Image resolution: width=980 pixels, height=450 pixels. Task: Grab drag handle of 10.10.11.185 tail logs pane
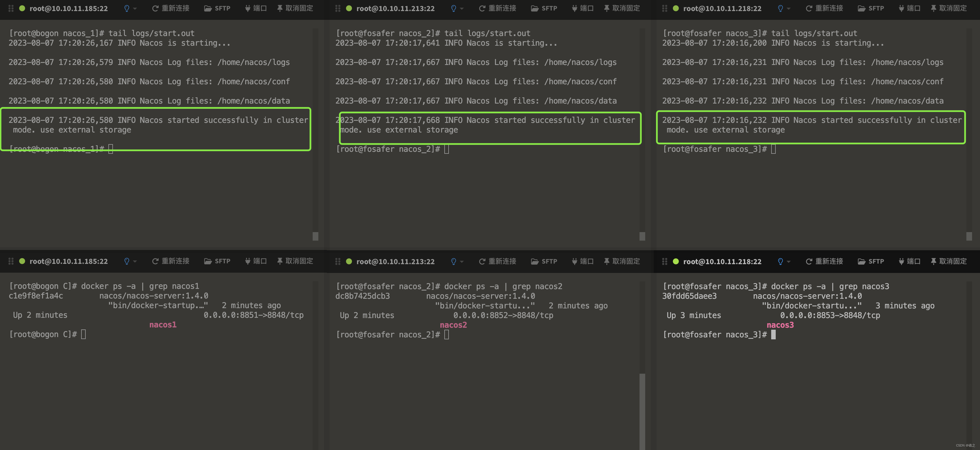(11, 8)
